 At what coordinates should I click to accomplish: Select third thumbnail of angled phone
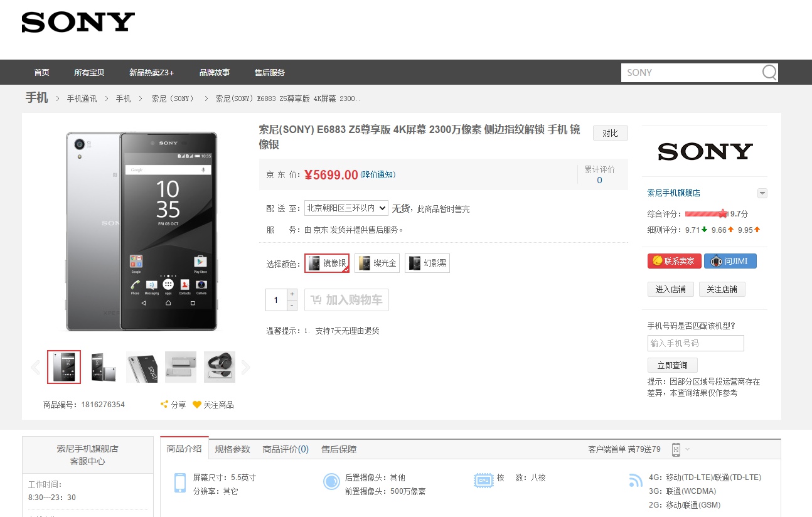click(142, 367)
